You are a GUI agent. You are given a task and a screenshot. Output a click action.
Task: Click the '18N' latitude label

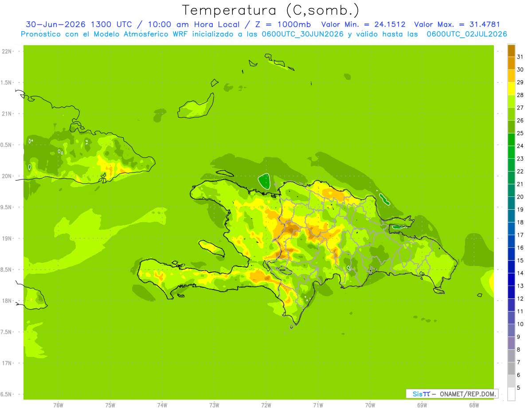[7, 301]
